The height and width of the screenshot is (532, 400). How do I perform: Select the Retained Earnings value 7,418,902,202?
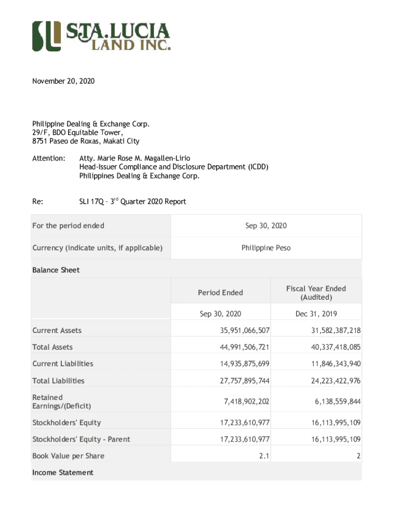tap(244, 402)
